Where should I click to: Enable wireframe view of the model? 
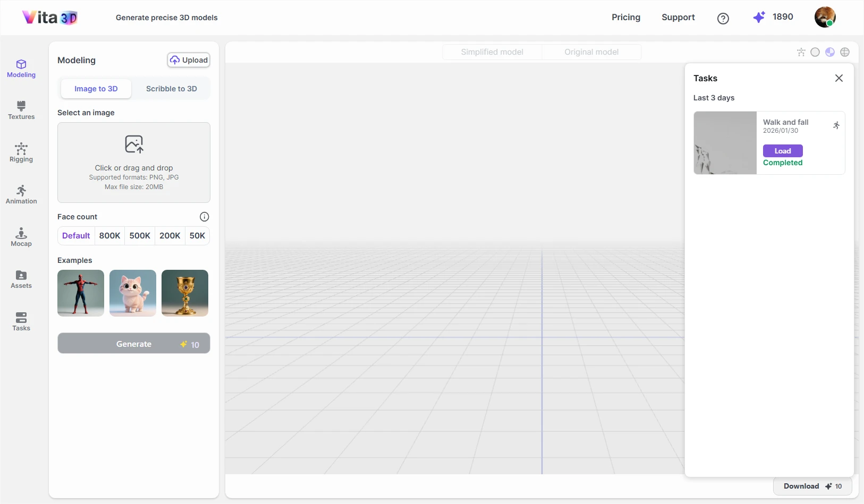pos(846,52)
